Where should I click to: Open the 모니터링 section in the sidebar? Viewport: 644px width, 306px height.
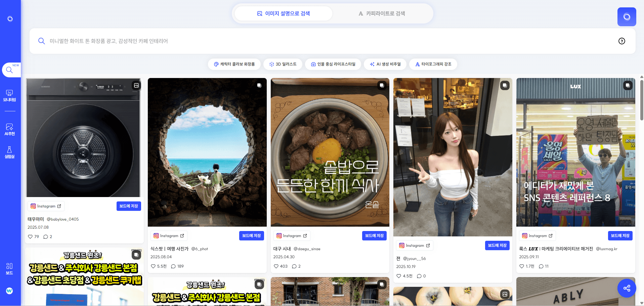[9, 96]
